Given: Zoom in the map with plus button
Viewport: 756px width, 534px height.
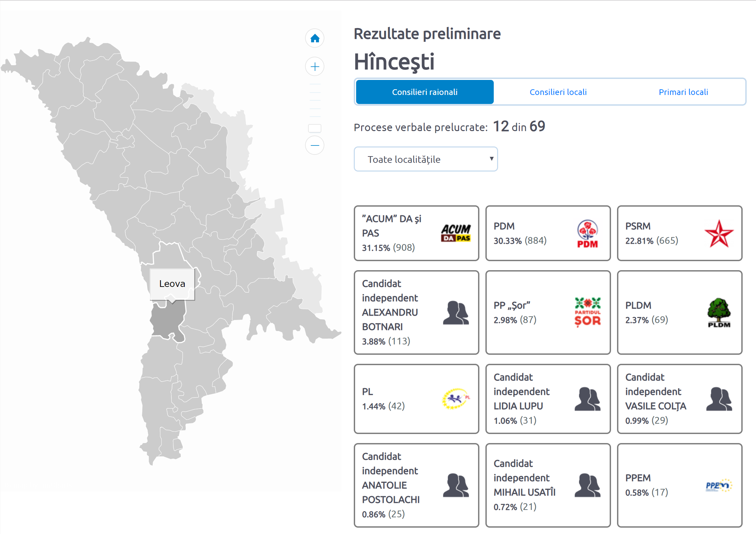Looking at the screenshot, I should coord(315,67).
